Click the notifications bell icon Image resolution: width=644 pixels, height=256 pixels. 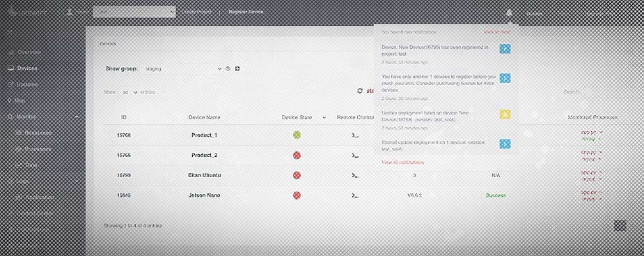(x=510, y=13)
